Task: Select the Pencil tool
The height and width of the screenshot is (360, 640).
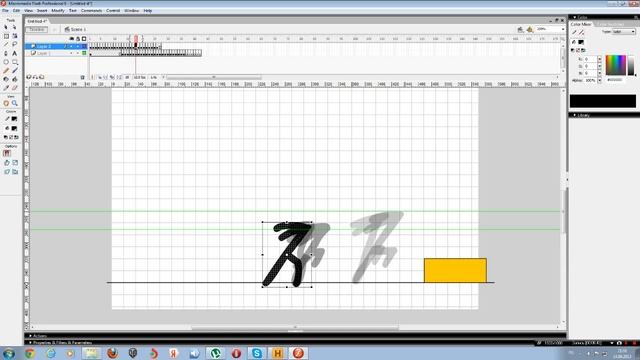Action: coord(6,71)
